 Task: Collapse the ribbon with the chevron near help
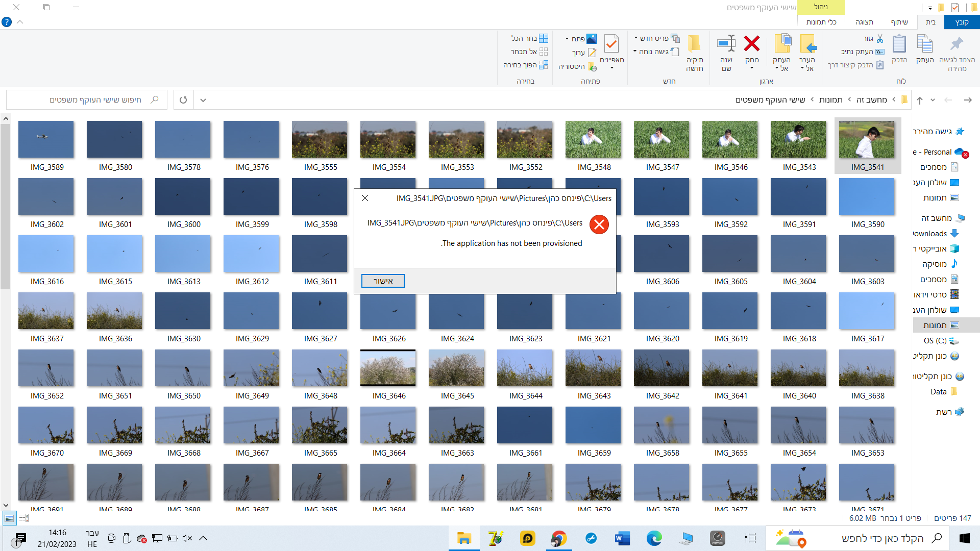click(20, 22)
